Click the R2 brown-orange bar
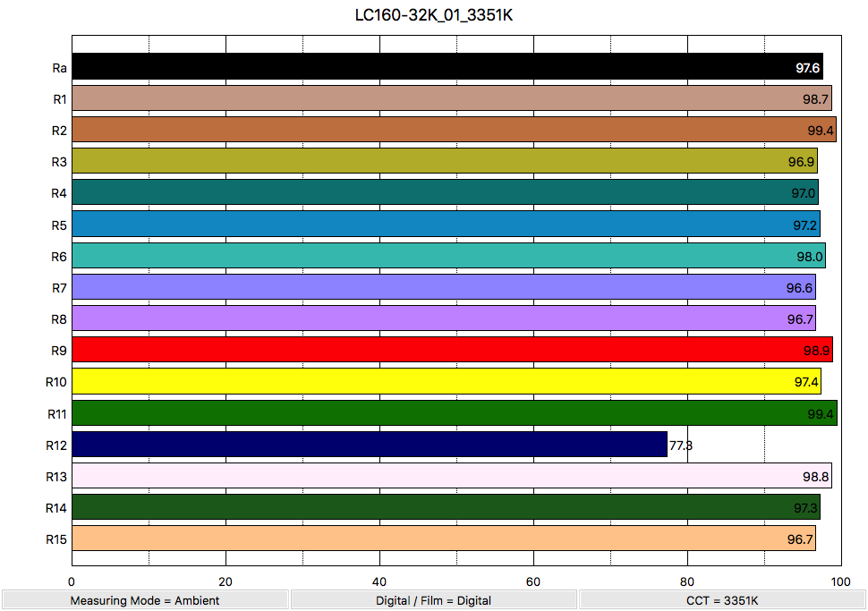The height and width of the screenshot is (611, 868). click(454, 130)
